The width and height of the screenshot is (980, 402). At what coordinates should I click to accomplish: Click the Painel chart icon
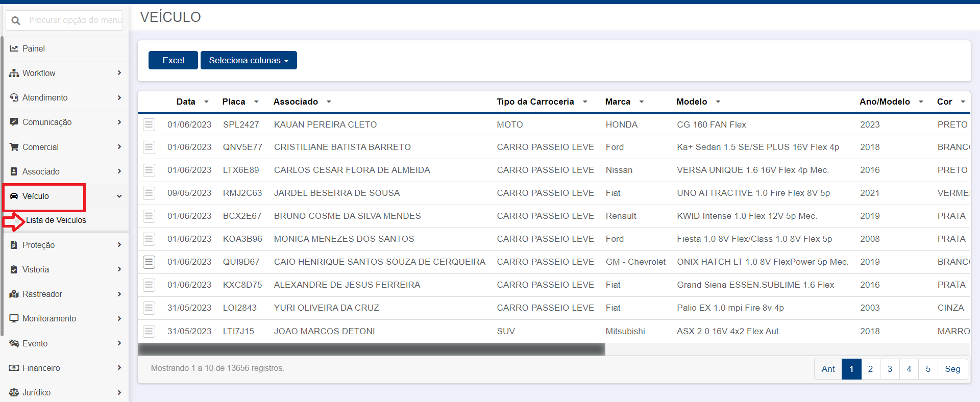14,48
